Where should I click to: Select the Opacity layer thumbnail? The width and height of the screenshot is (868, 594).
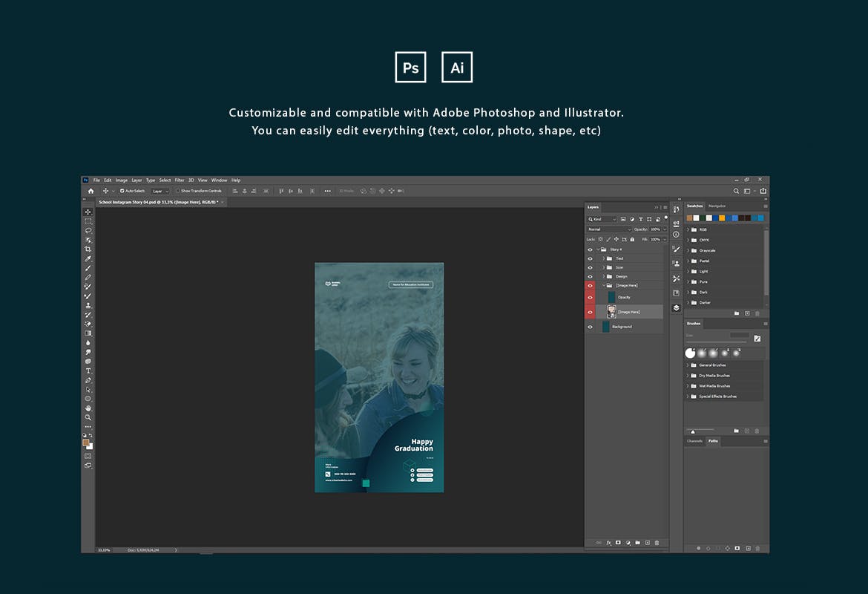pos(611,297)
